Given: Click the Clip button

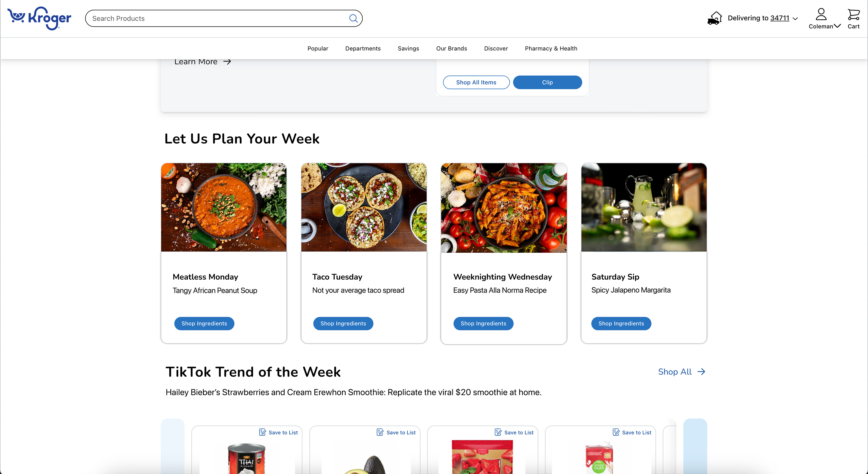Looking at the screenshot, I should pos(547,82).
